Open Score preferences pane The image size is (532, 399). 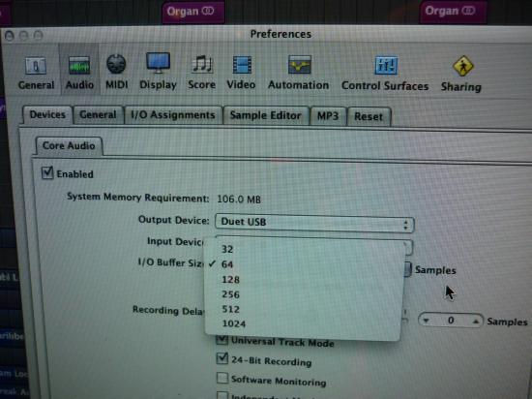(202, 73)
